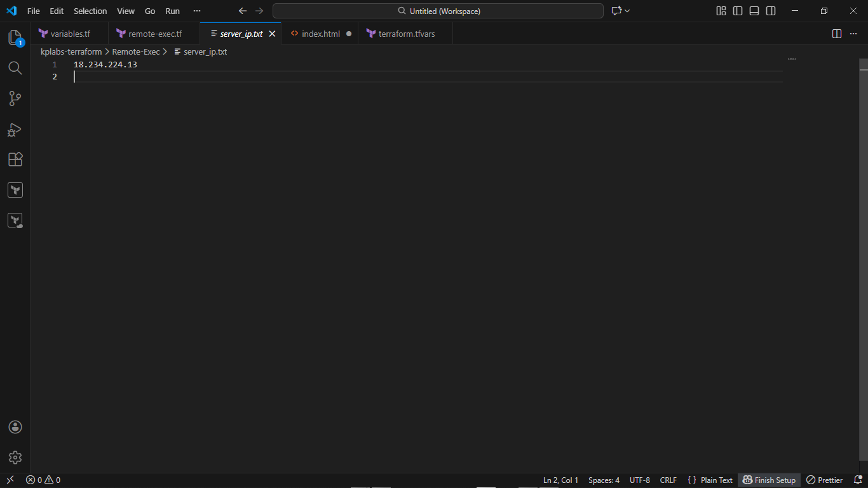Expand the Remote-Exec breadcrumb folder
Screen dimensions: 868x488
tap(136, 51)
